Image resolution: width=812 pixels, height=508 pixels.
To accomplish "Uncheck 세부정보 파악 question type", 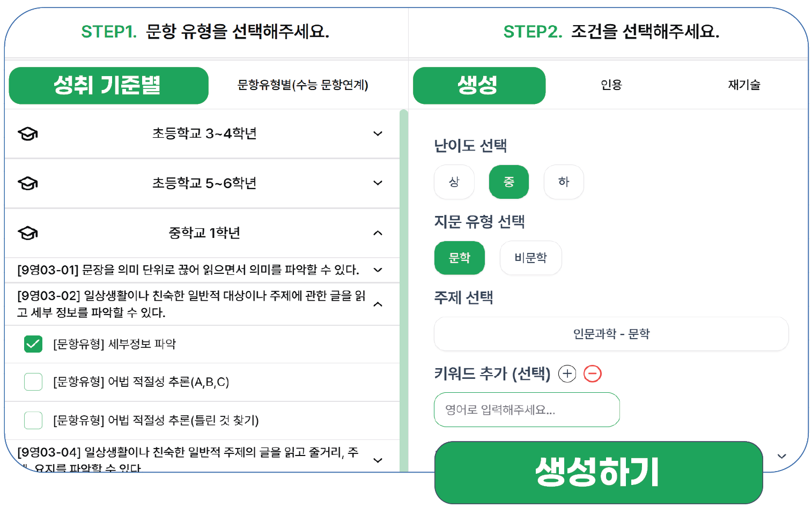I will coord(33,344).
